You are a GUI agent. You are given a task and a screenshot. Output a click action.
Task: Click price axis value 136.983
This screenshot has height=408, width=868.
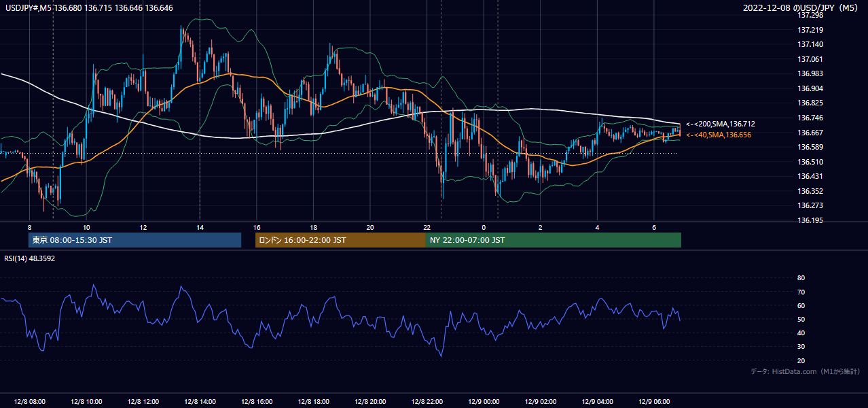coord(810,73)
